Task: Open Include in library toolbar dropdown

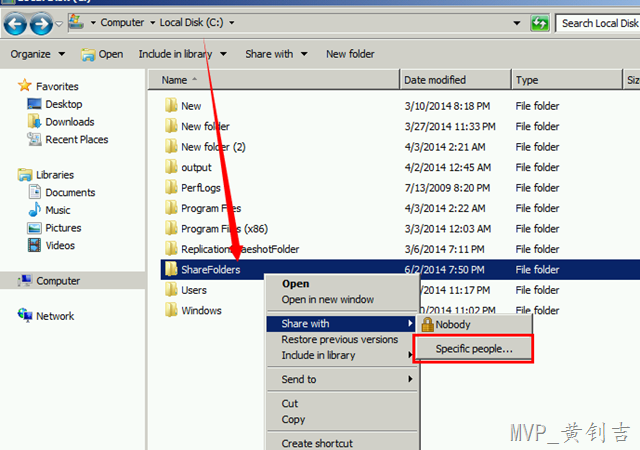Action: (x=182, y=54)
